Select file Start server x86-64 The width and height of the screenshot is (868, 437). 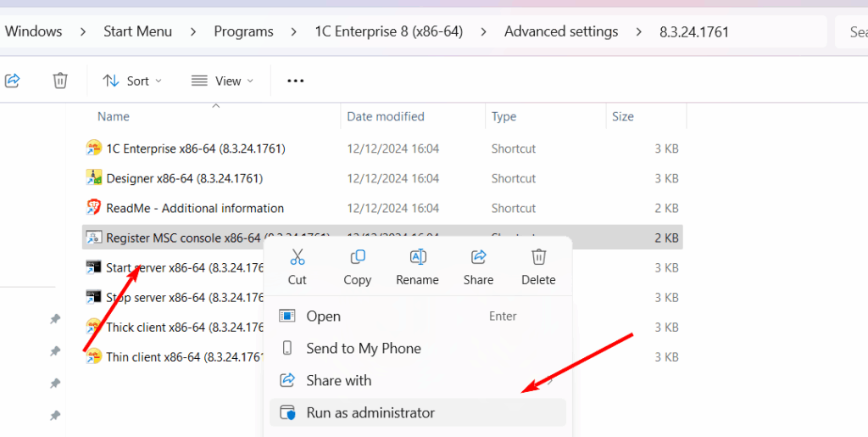[185, 268]
